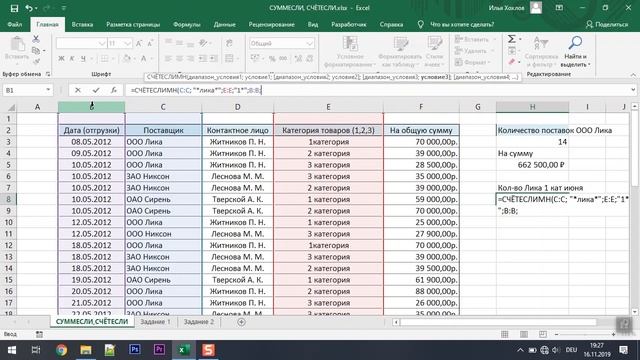Toggle Underline (Ч) formatting
640x360 pixels.
83,59
